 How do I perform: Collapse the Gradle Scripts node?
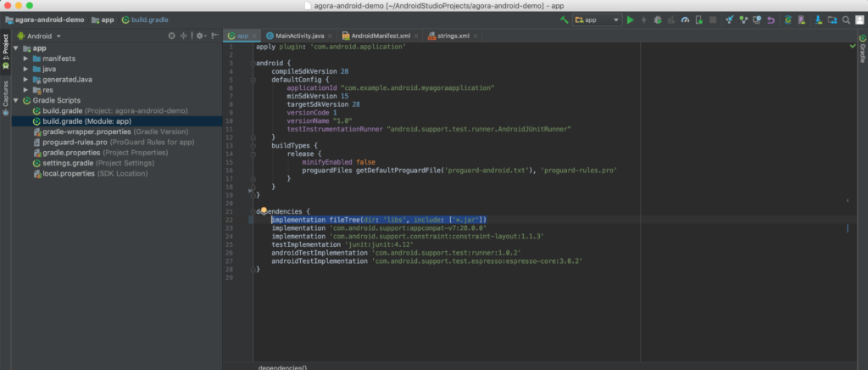pyautogui.click(x=16, y=101)
